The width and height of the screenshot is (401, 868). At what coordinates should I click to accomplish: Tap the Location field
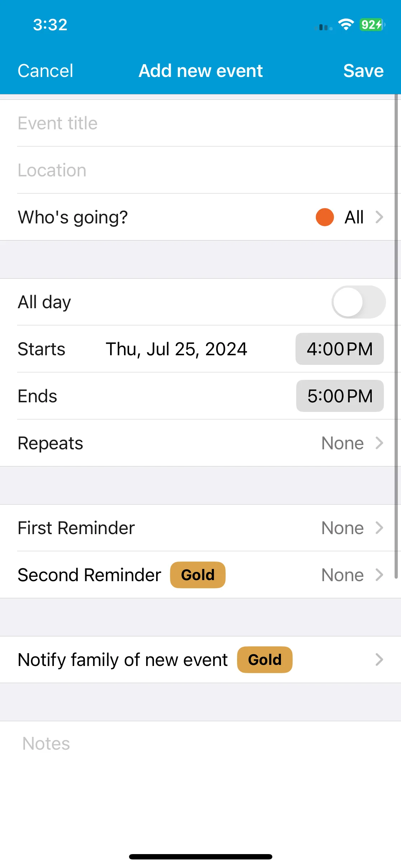(200, 170)
